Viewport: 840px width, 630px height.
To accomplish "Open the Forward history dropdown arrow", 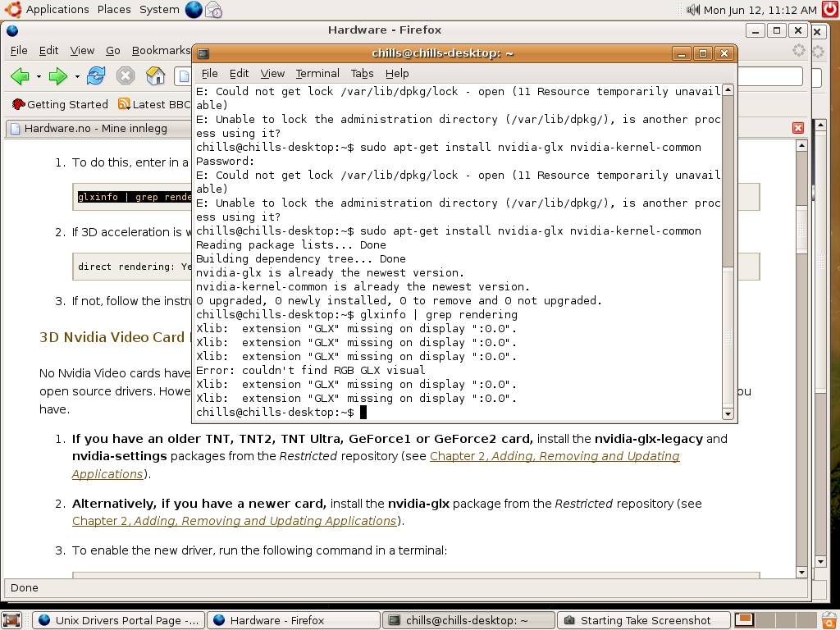I will click(77, 77).
